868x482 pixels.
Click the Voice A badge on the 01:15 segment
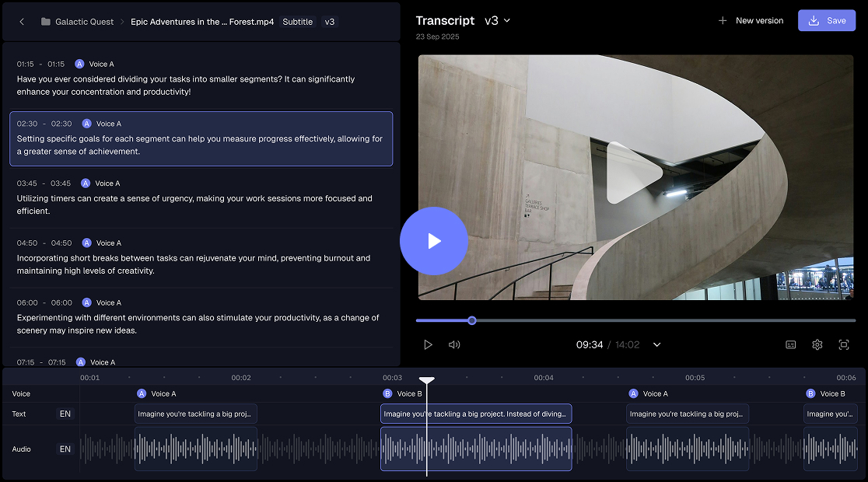click(79, 64)
